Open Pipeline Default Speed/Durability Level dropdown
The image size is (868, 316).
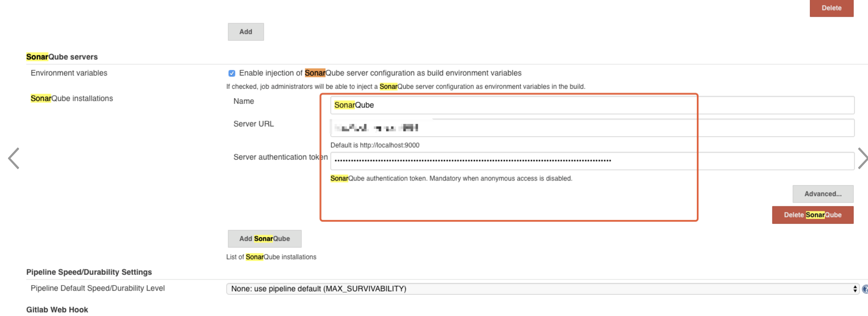tap(543, 289)
